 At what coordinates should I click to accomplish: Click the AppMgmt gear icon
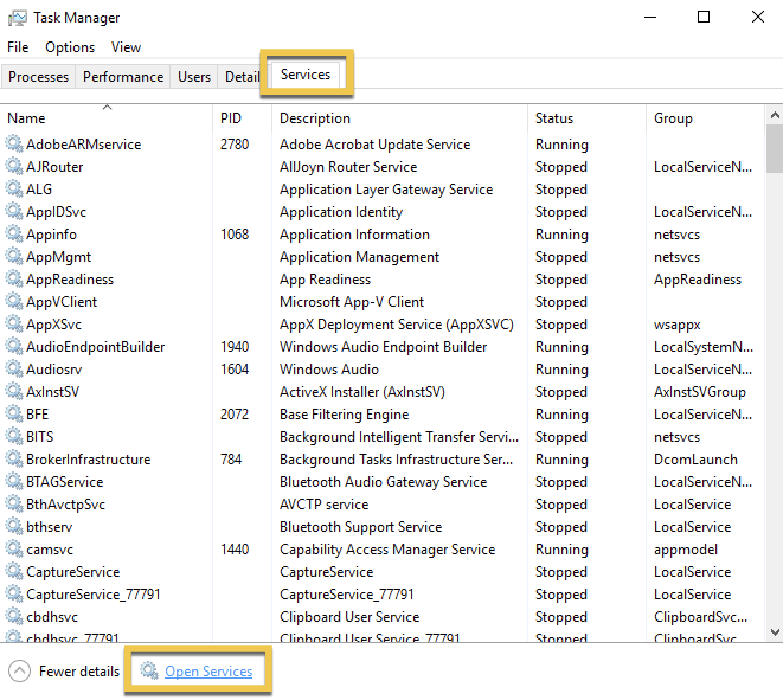pos(14,256)
